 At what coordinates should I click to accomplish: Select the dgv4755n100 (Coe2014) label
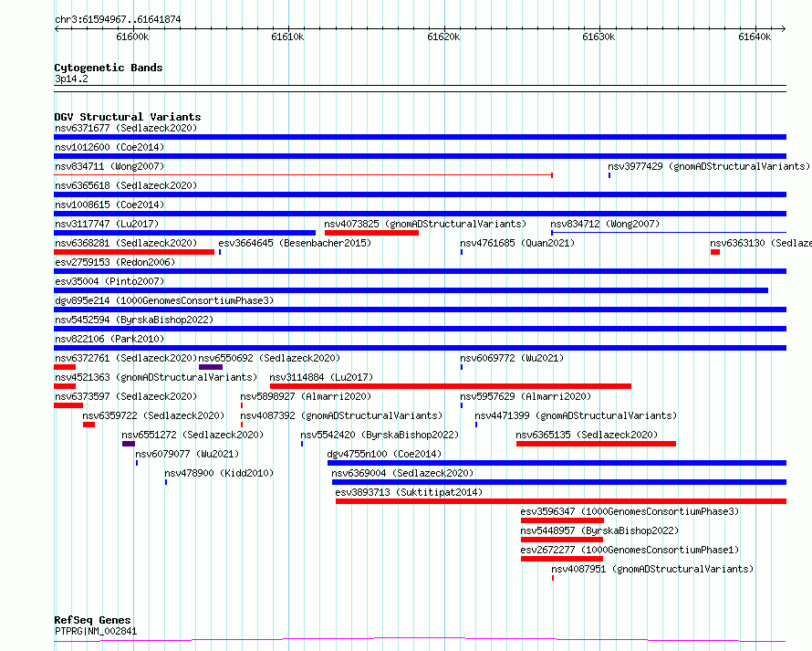coord(384,454)
